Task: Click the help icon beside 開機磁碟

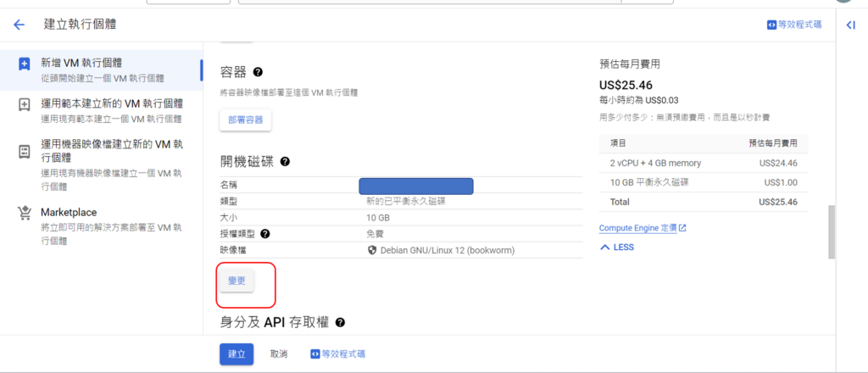Action: (286, 161)
